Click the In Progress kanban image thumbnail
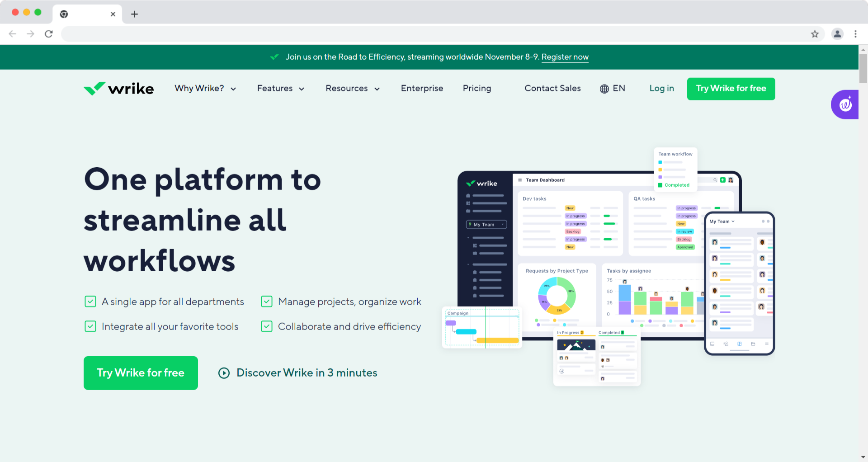Image resolution: width=868 pixels, height=462 pixels. tap(576, 345)
